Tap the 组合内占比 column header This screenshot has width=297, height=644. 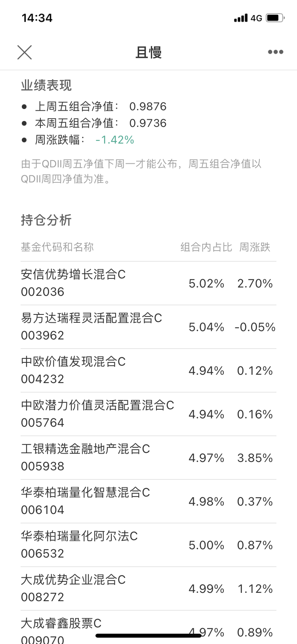(x=206, y=247)
